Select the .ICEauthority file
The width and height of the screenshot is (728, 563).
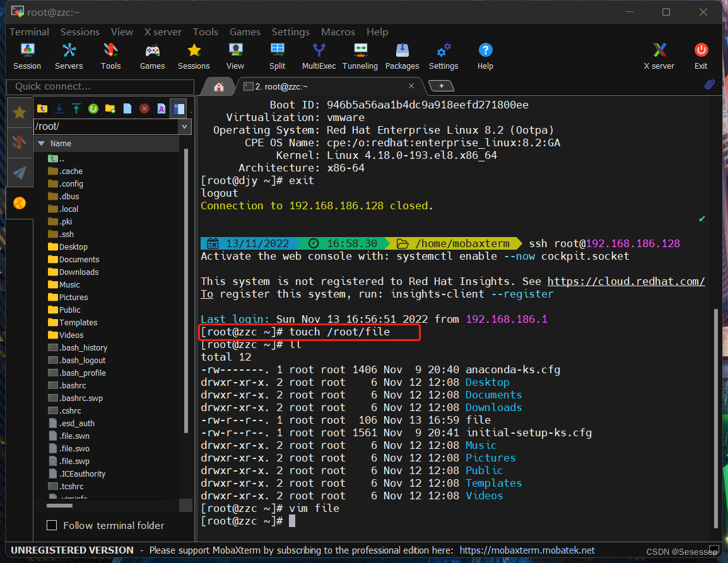(76, 474)
